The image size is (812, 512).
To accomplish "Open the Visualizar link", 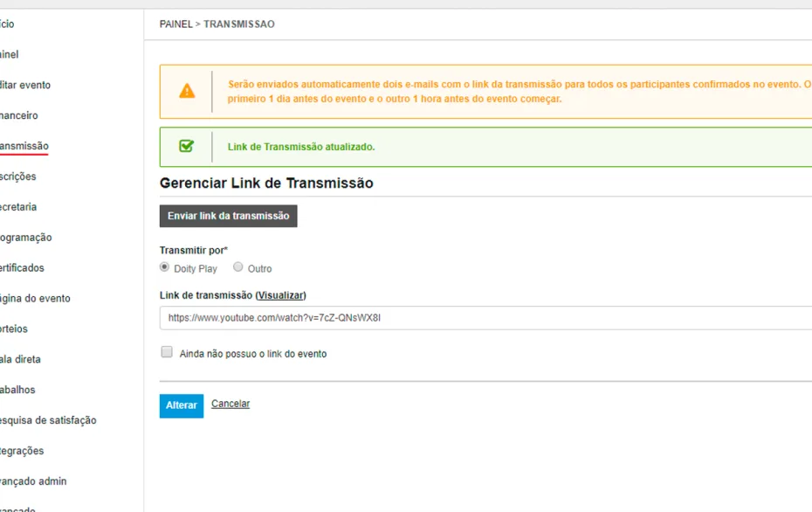I will point(280,295).
